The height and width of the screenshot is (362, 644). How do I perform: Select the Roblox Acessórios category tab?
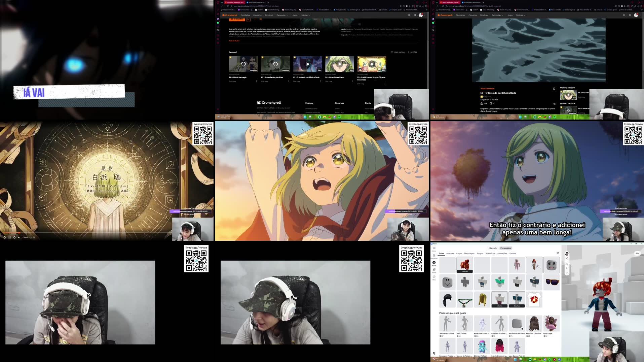490,254
